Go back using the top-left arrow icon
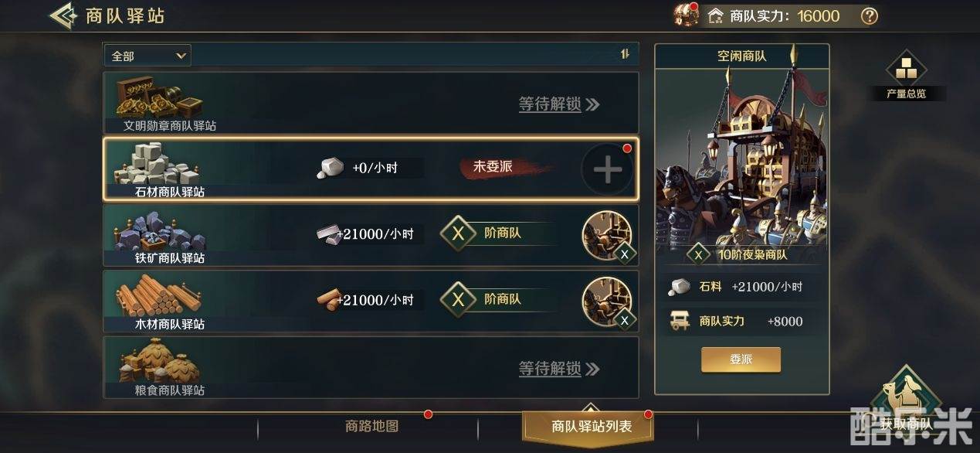 [63, 15]
